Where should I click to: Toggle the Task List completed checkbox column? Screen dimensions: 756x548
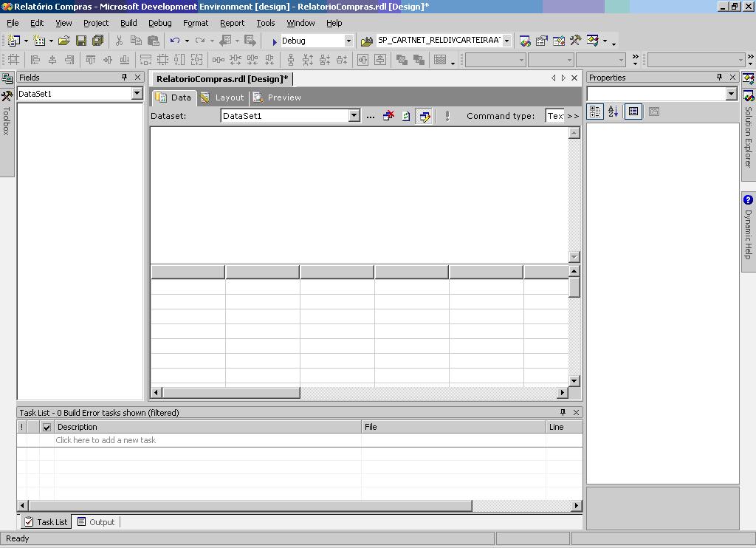tap(47, 427)
